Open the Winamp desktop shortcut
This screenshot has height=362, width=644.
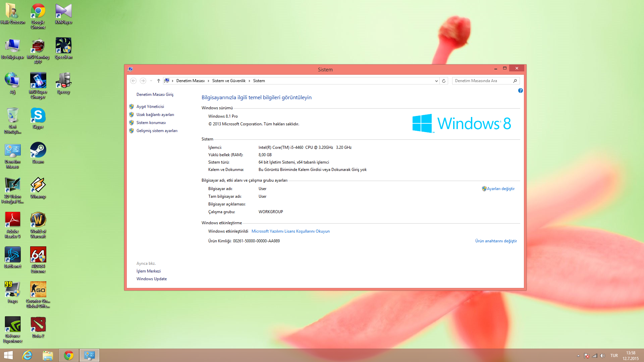[x=38, y=185]
